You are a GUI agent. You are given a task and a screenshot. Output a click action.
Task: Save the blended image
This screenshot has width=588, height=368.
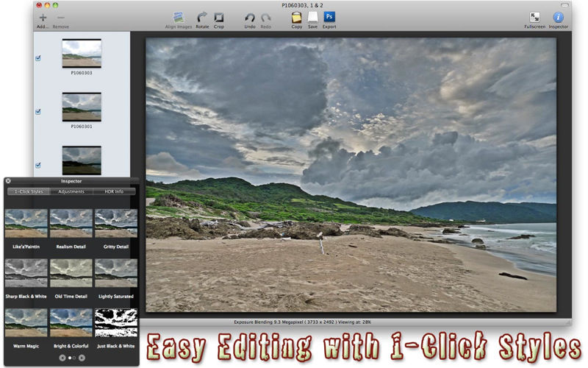313,17
